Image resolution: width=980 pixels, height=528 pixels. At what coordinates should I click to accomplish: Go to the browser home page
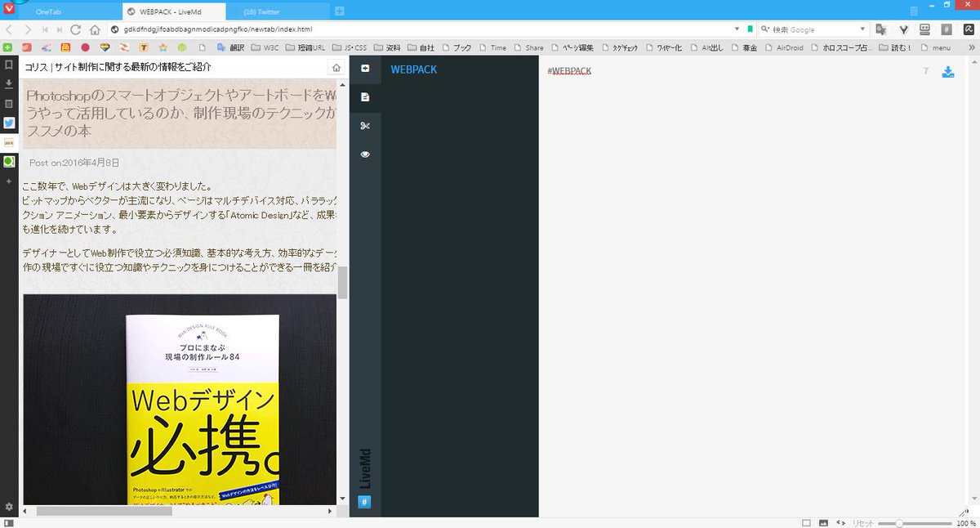pyautogui.click(x=95, y=29)
